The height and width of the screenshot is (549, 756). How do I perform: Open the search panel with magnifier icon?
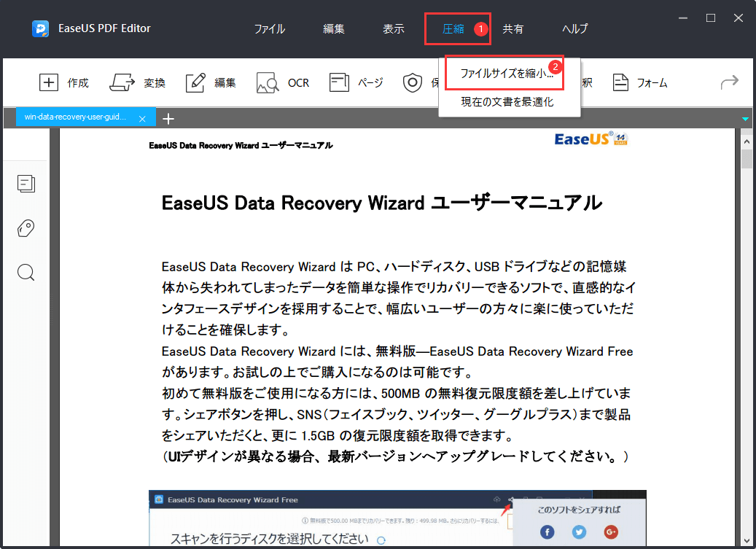[x=26, y=272]
